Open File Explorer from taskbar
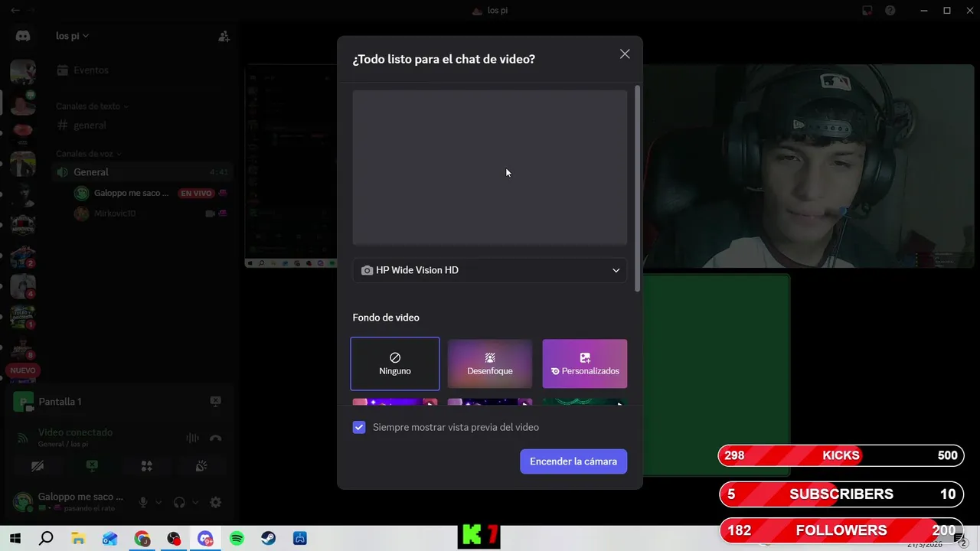Viewport: 980px width, 551px height. pyautogui.click(x=78, y=539)
